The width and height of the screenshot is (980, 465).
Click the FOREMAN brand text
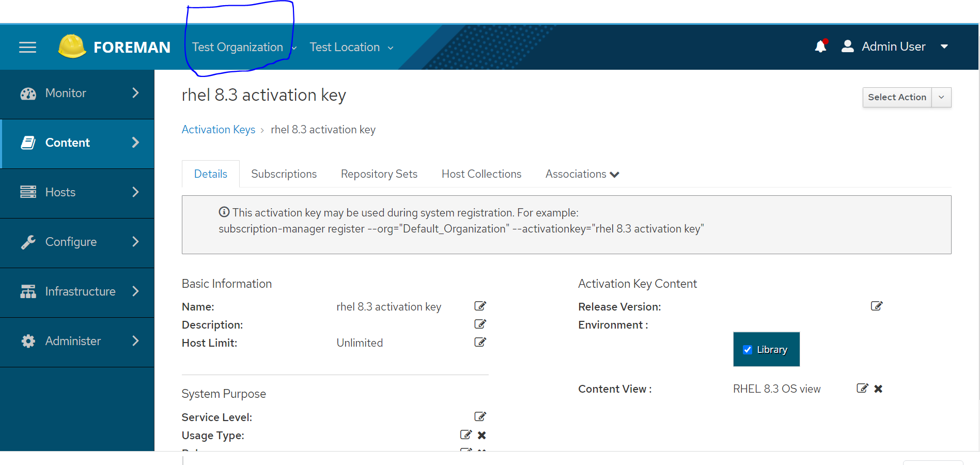coord(132,47)
